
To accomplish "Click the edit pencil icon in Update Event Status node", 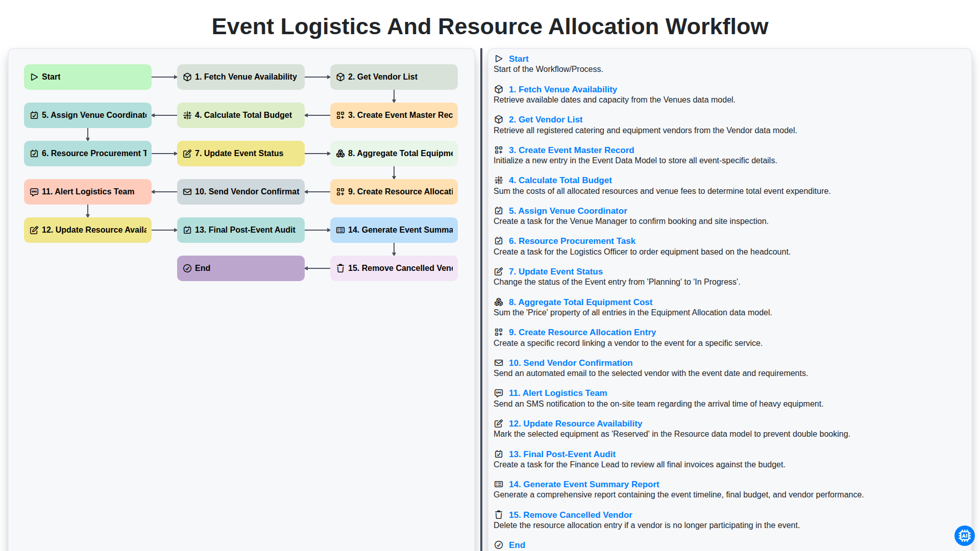I will click(187, 154).
